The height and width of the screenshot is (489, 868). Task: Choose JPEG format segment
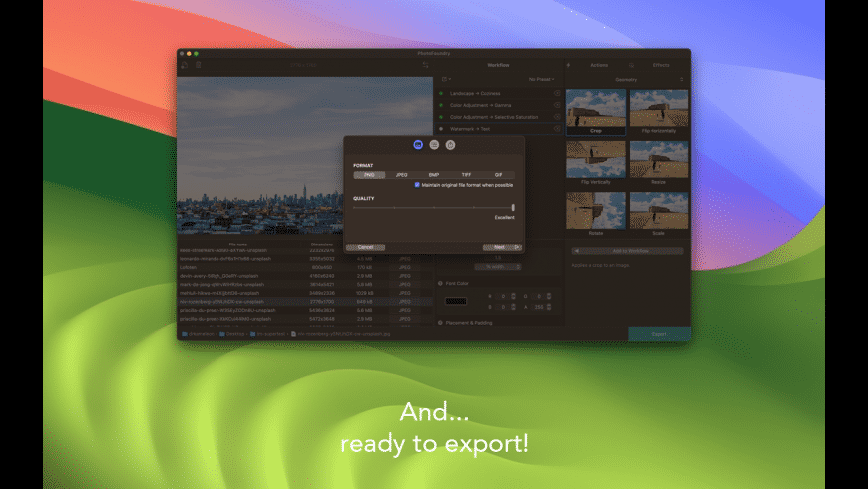coord(402,175)
